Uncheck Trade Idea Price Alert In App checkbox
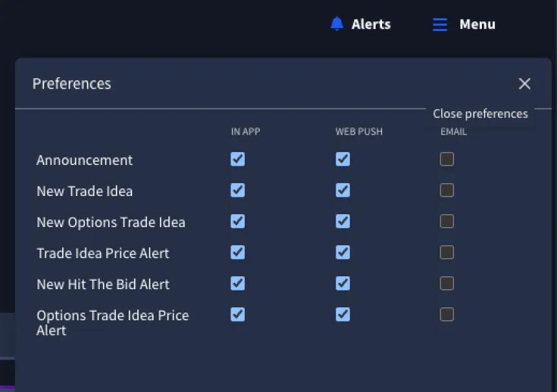 [238, 252]
